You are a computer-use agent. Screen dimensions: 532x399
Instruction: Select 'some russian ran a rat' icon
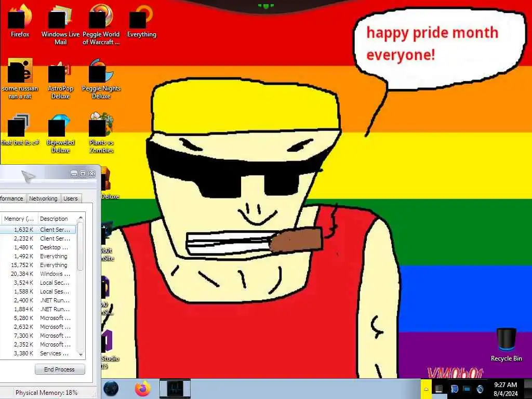click(x=20, y=79)
